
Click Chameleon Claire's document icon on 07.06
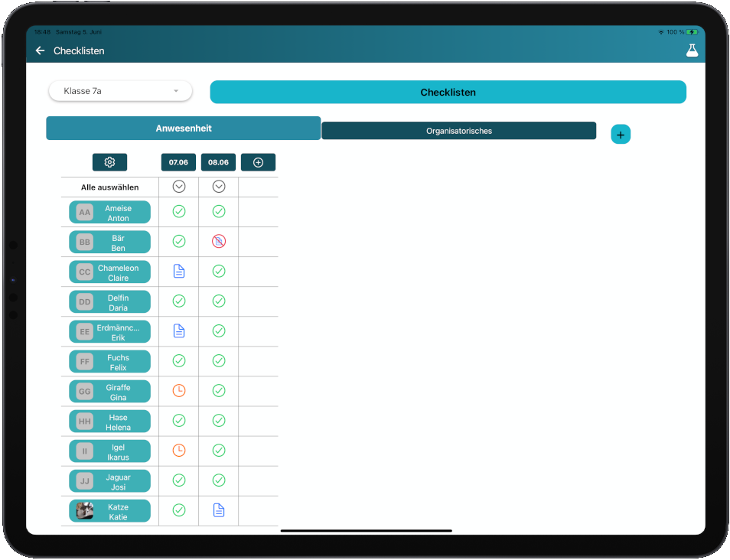coord(179,271)
